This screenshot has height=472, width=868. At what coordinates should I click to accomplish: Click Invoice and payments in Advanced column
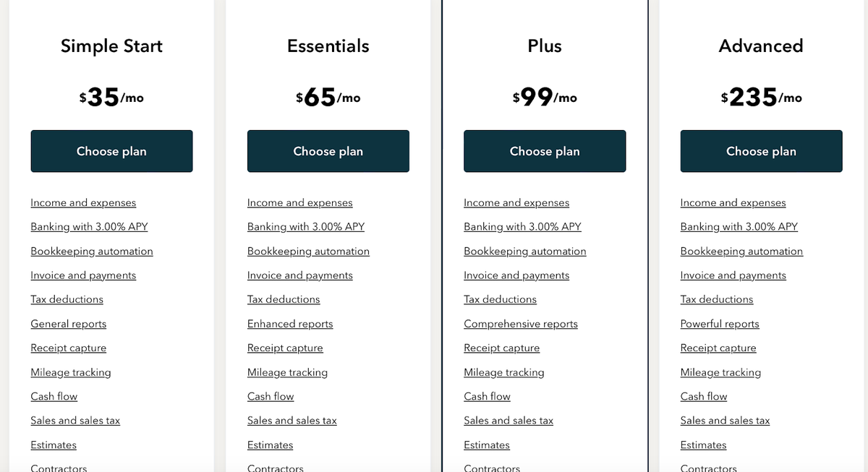coord(733,275)
